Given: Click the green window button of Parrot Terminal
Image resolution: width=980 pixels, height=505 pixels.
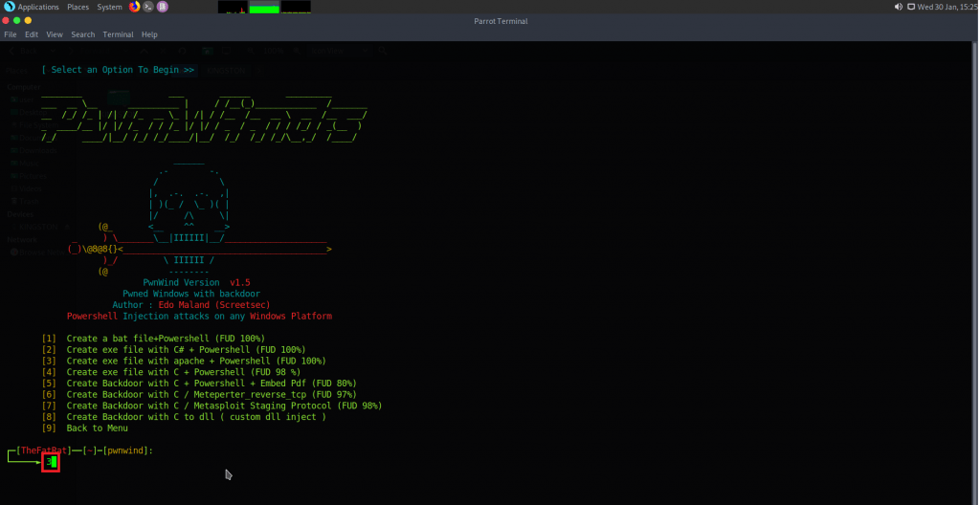Looking at the screenshot, I should (17, 21).
